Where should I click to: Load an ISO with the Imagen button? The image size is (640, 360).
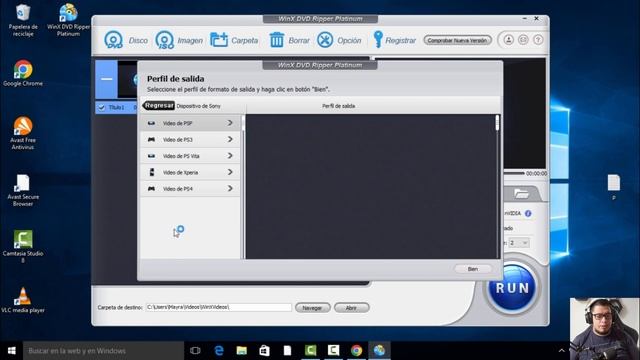click(179, 40)
